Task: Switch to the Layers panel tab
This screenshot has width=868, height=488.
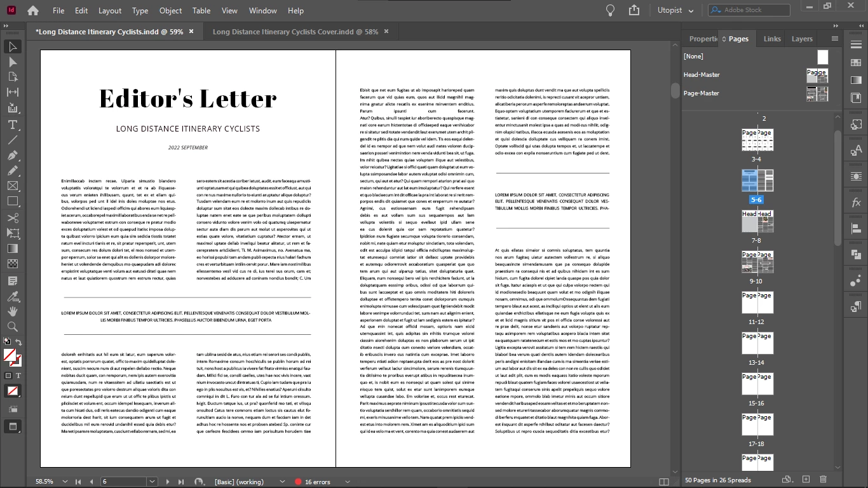Action: pyautogui.click(x=802, y=39)
